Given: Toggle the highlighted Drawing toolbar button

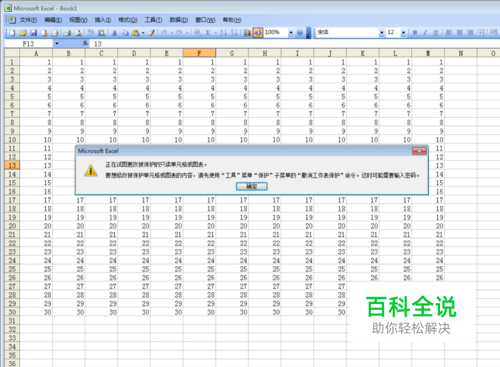Looking at the screenshot, I should (x=258, y=33).
